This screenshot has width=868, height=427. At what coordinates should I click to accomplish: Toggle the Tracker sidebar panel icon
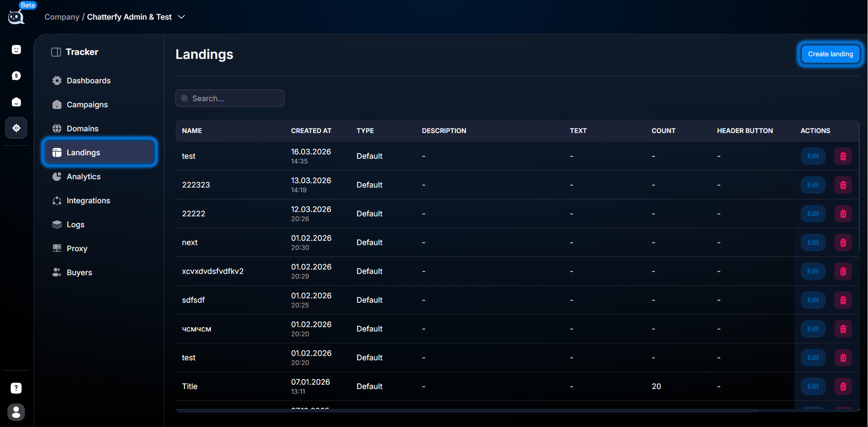point(56,52)
